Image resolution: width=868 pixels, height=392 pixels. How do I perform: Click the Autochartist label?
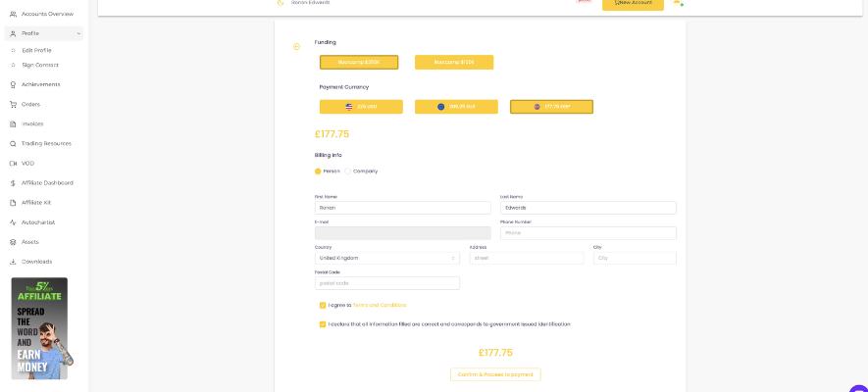(38, 222)
